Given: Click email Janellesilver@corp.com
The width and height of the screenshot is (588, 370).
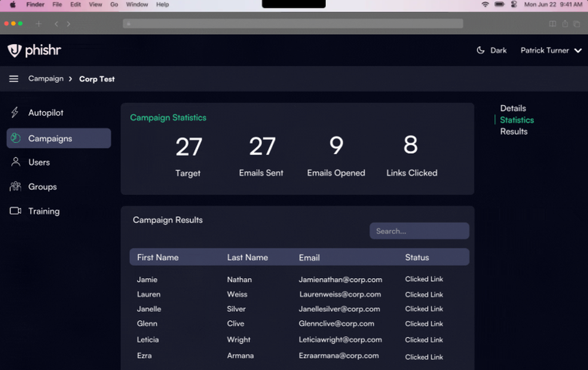Looking at the screenshot, I should point(339,309).
